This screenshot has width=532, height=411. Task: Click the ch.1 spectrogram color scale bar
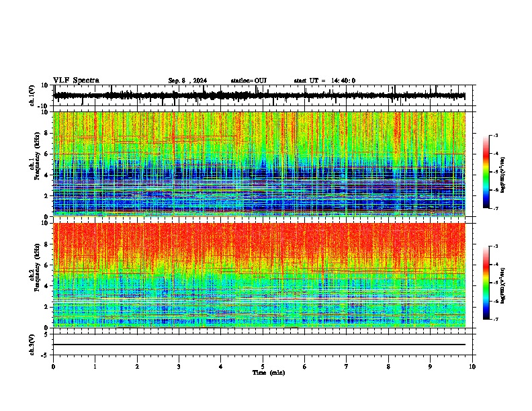[x=486, y=172]
